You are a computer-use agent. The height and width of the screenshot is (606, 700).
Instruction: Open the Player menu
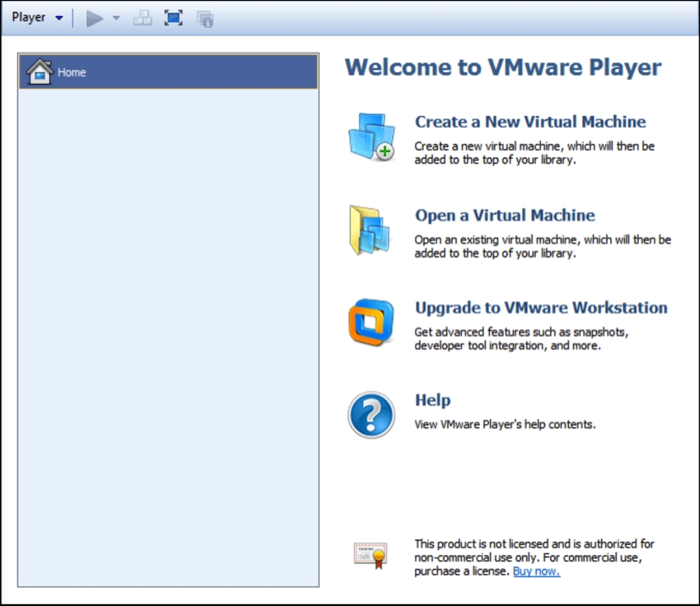click(x=37, y=18)
